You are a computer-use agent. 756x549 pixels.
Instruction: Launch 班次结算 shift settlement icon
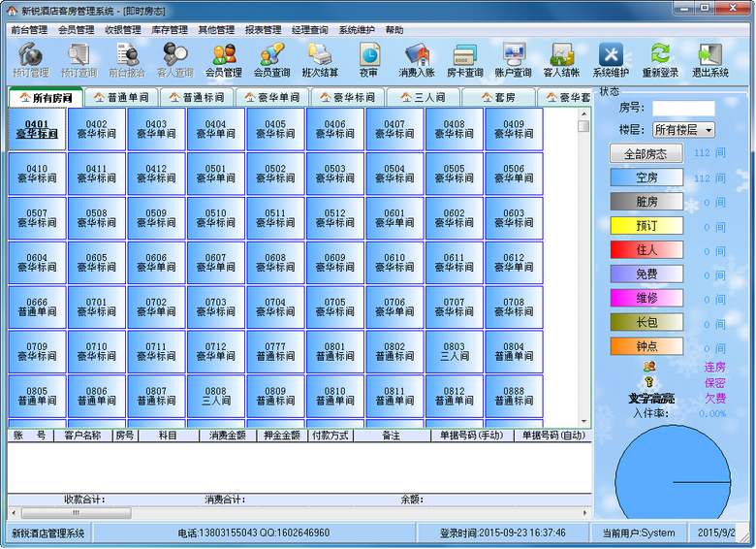pyautogui.click(x=320, y=60)
